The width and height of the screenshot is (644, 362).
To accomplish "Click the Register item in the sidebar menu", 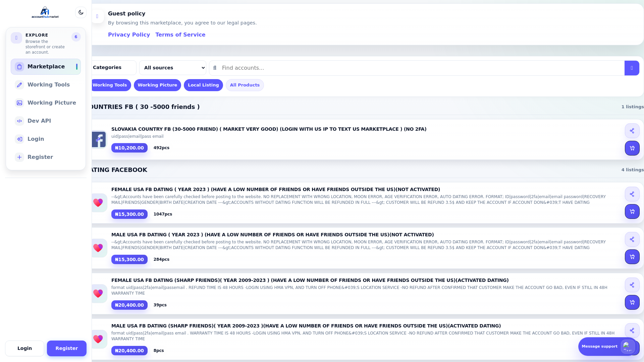I will click(46, 157).
